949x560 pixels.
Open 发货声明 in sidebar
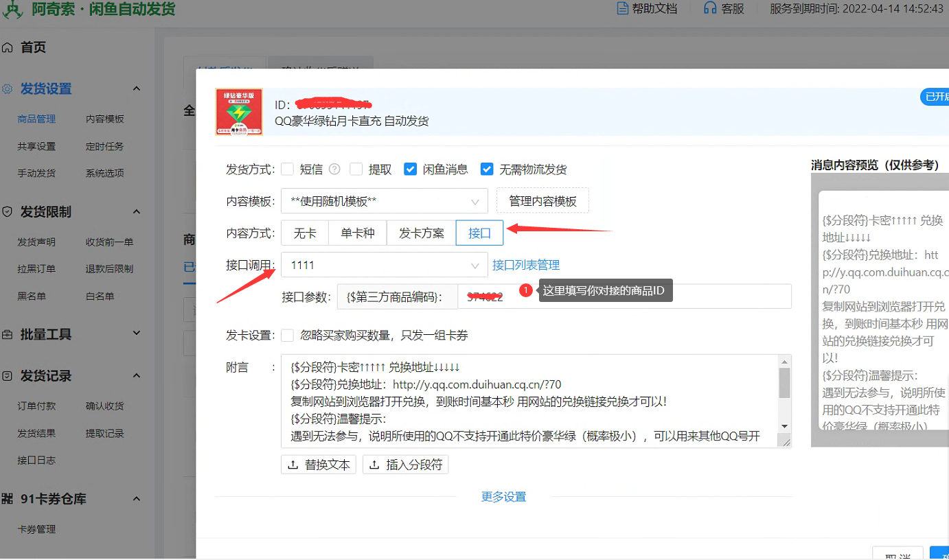point(36,242)
